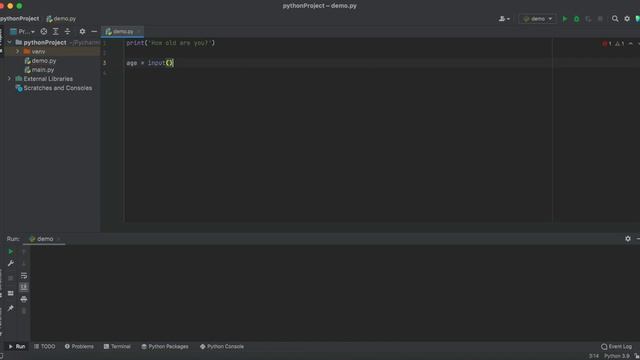Viewport: 640px width, 360px height.
Task: Open the user account icon dropdown
Action: tap(504, 19)
